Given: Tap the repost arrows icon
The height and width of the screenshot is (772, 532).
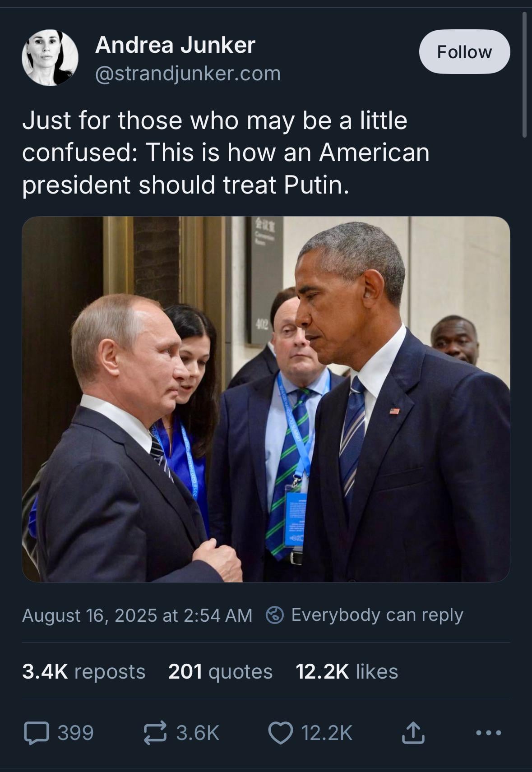Looking at the screenshot, I should coord(155,733).
